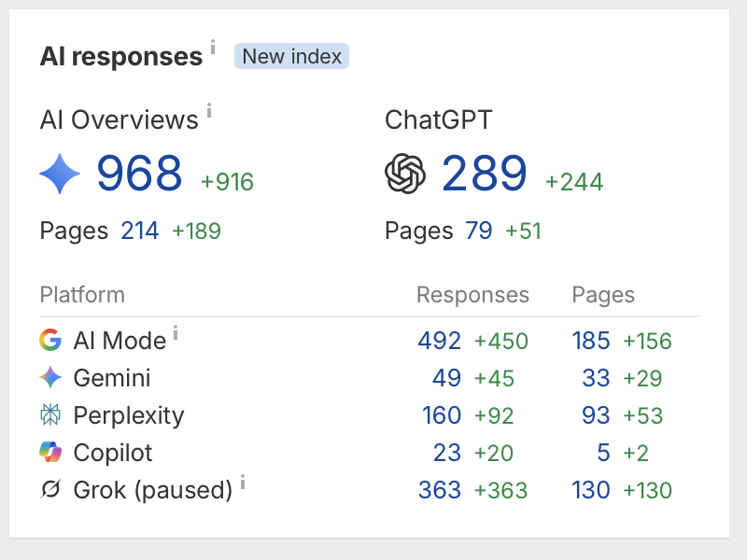Click the info icon beside Grok (paused)
Image resolution: width=747 pixels, height=560 pixels.
click(243, 482)
